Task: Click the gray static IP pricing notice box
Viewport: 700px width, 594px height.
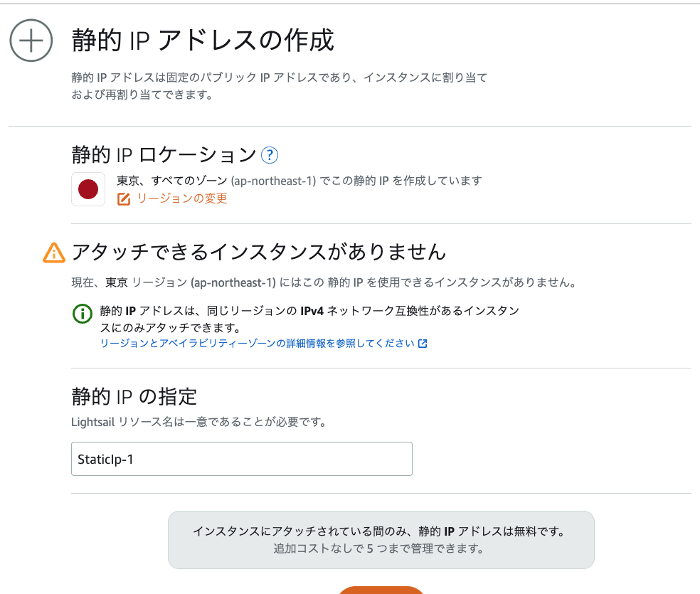Action: 381,540
